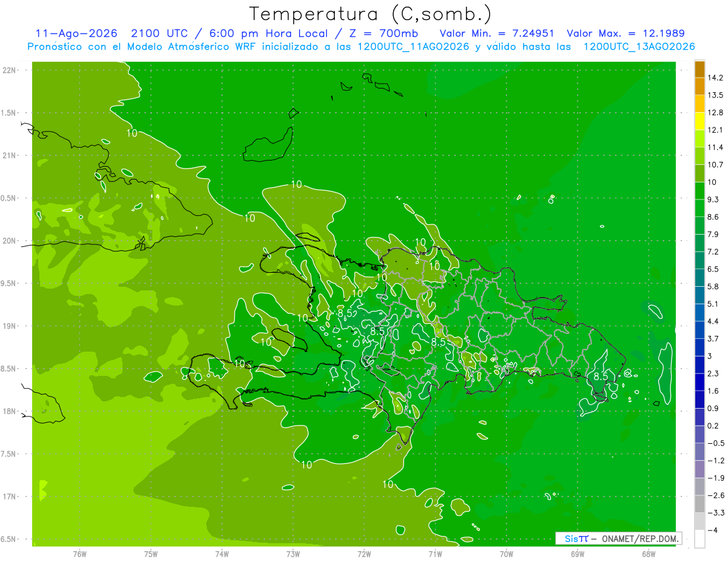Viewport: 728px width, 562px height.
Task: Click the "17N" latitude label
Action: pyautogui.click(x=10, y=497)
